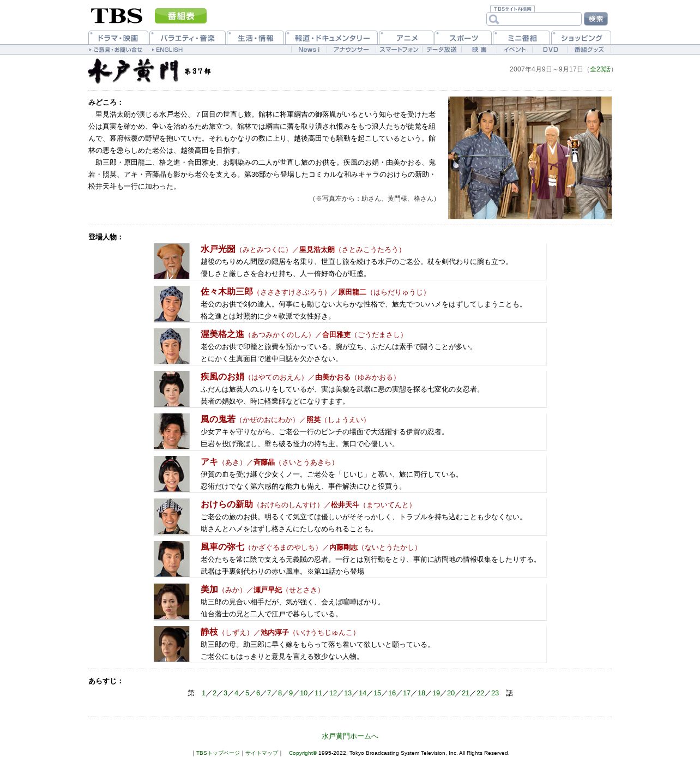Viewport: 700px width, 757px height.
Task: Click the 2007年4月9日～9月17日 broadcast date text
Action: point(546,69)
